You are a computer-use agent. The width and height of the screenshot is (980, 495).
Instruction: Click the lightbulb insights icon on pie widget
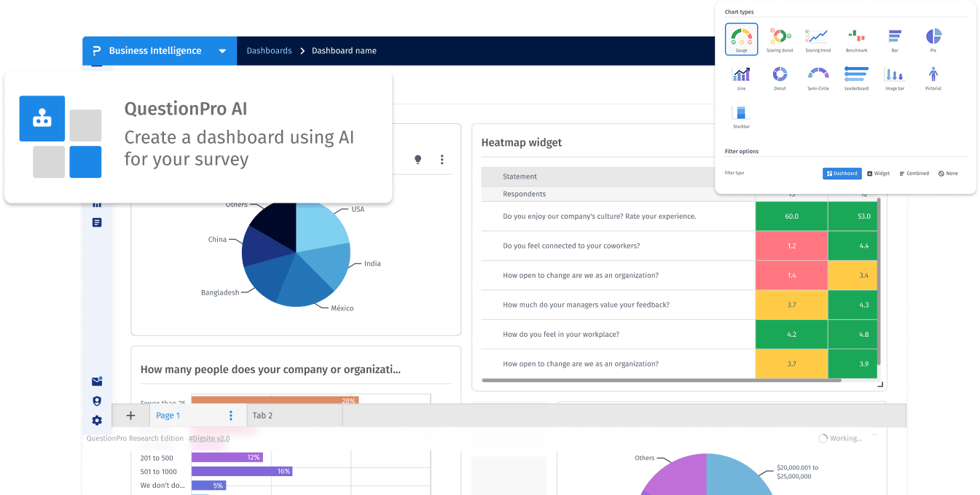coord(418,160)
